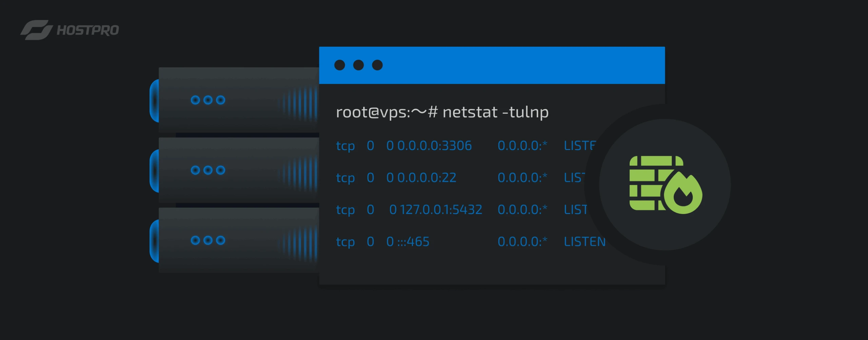Screen dimensions: 868x340
Task: Click the blue terminal title bar
Action: click(x=509, y=65)
